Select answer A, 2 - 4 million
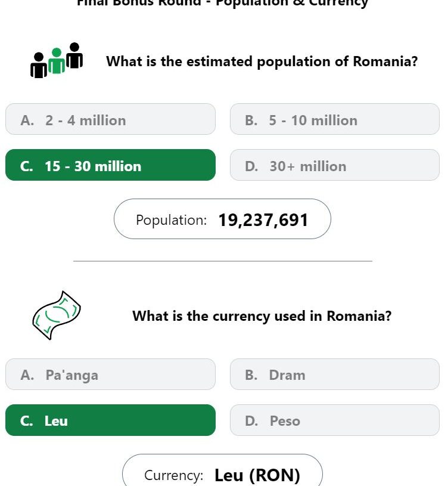Image resolution: width=448 pixels, height=486 pixels. point(111,119)
